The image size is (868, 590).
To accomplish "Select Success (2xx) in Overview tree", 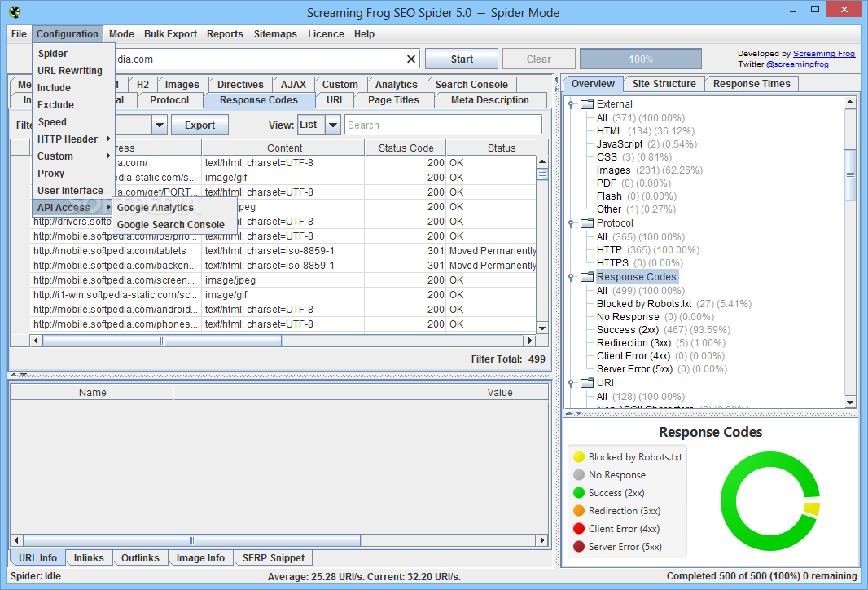I will [x=663, y=330].
